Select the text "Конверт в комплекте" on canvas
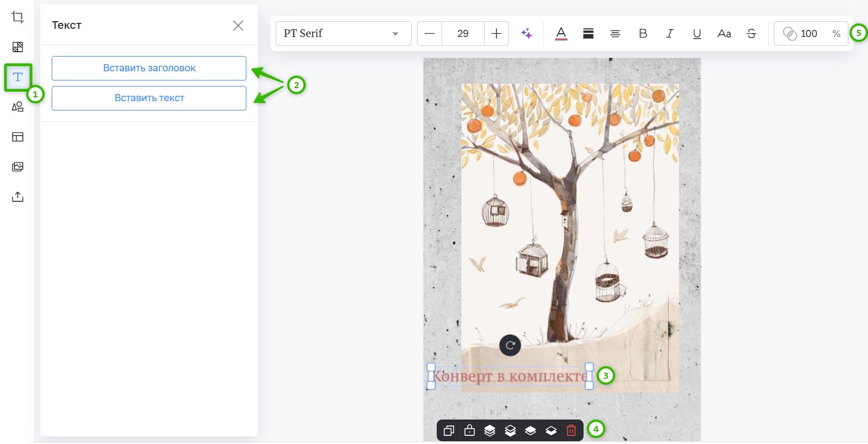The image size is (868, 444). click(x=510, y=376)
